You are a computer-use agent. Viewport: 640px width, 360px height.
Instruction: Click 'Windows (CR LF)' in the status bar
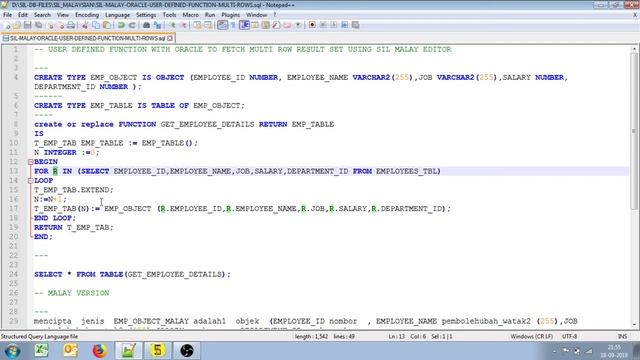click(531, 337)
